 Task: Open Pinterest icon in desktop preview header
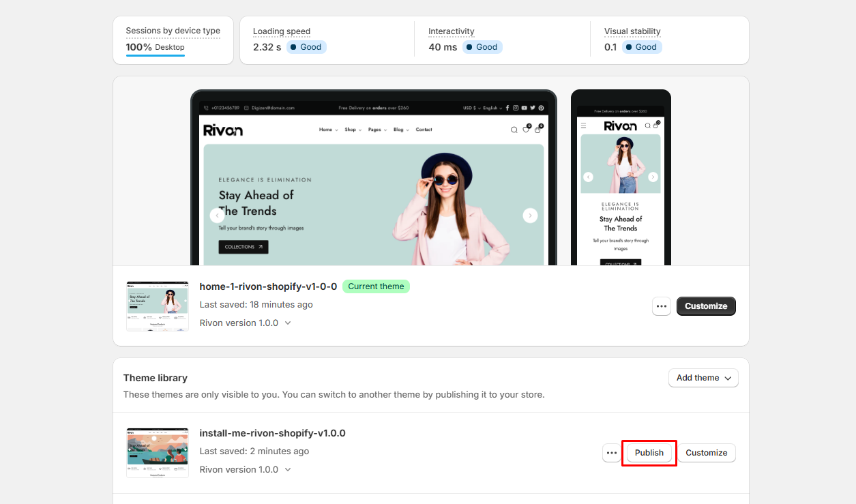[x=541, y=108]
